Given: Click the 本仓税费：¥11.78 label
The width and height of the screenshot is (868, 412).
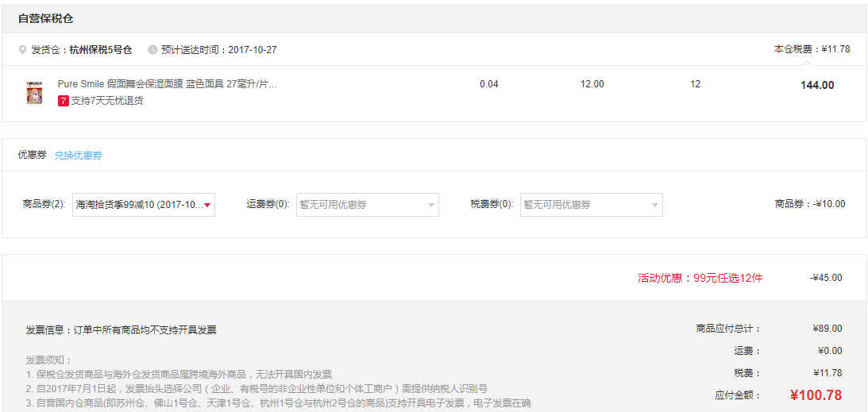Looking at the screenshot, I should [x=812, y=49].
